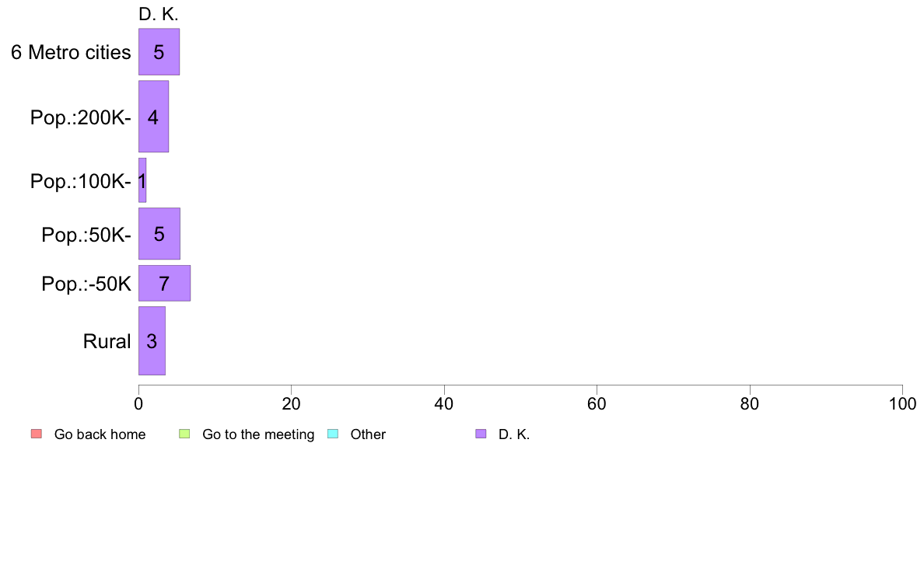Click the 6 Metro cities axis label
Viewport: 924px width, 572px height.
[71, 52]
